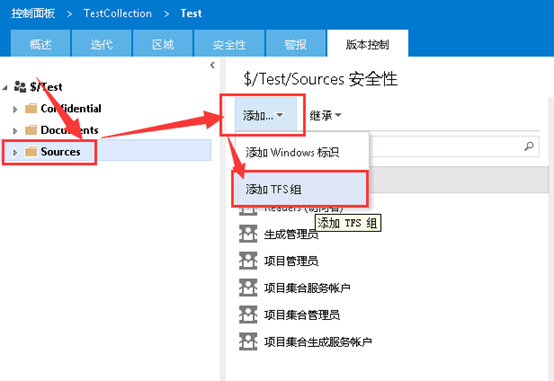The image size is (554, 381).
Task: Select the $/Test root tree node
Action: tap(46, 87)
